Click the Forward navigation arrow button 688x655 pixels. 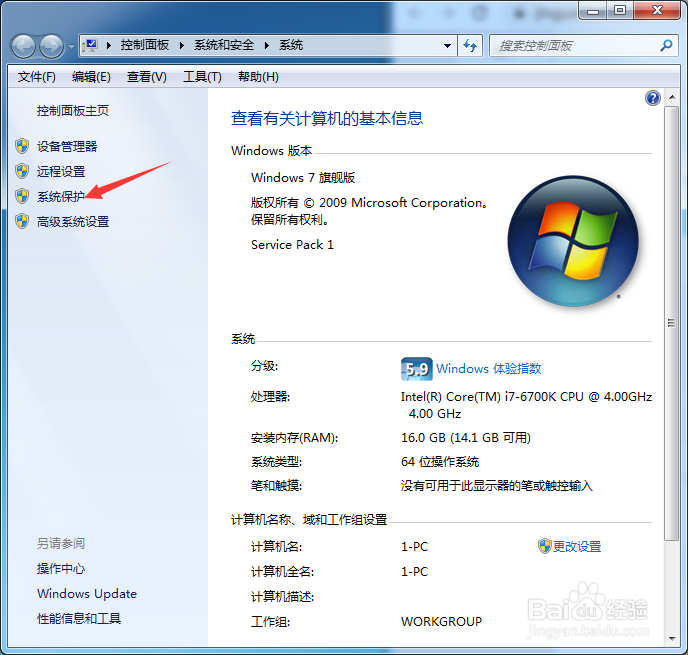point(52,46)
